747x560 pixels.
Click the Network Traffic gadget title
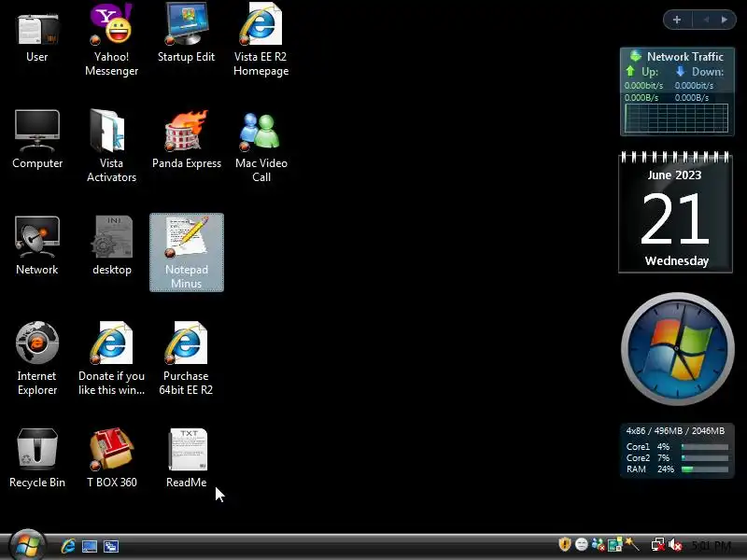(x=685, y=57)
